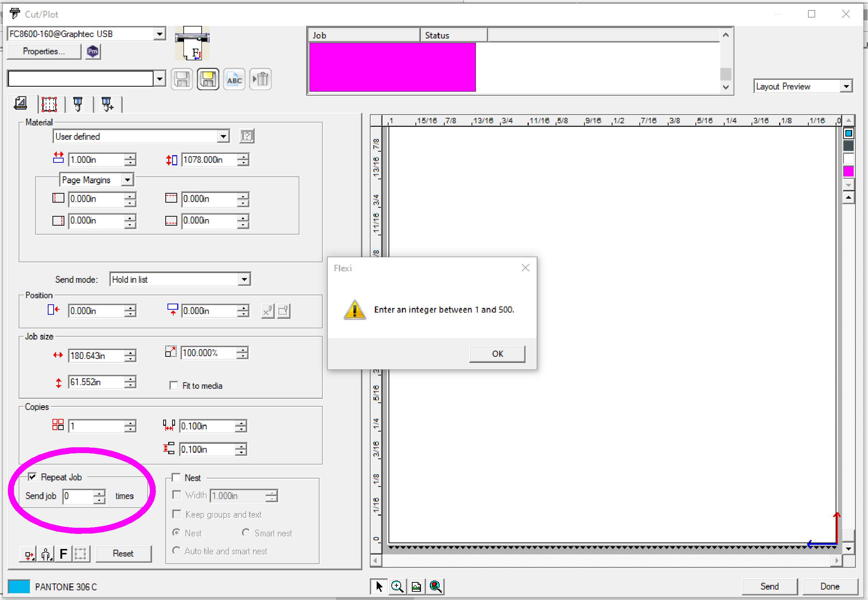Click the delete preset trash icon
Viewport: 868px width, 600px height.
[x=261, y=79]
